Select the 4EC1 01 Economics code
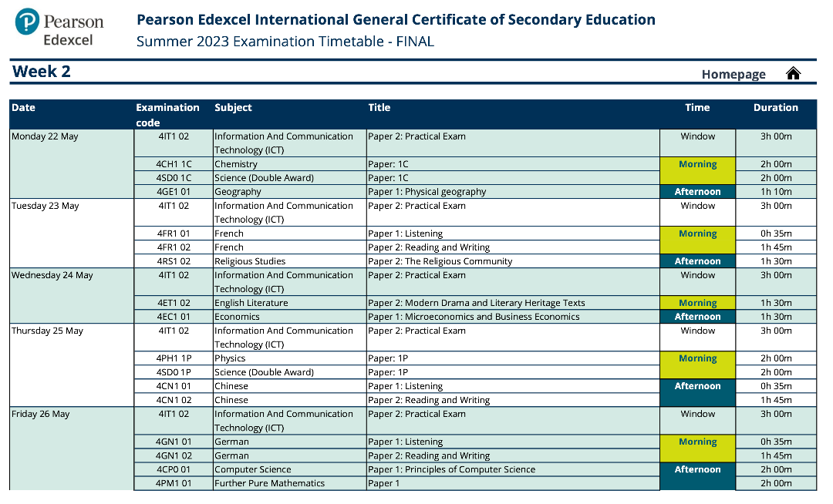The height and width of the screenshot is (504, 833). (174, 317)
